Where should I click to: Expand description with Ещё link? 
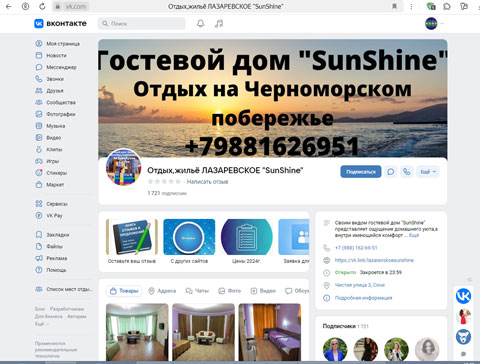click(414, 235)
